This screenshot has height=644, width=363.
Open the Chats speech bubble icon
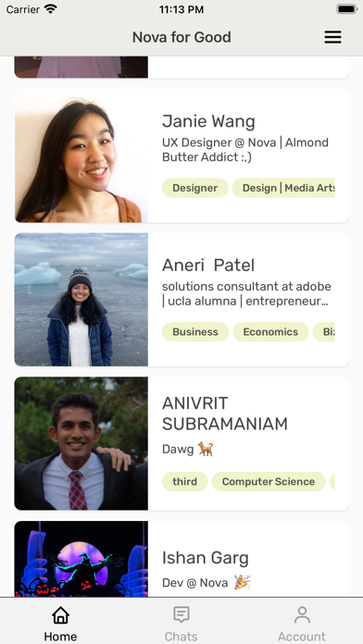pyautogui.click(x=181, y=614)
